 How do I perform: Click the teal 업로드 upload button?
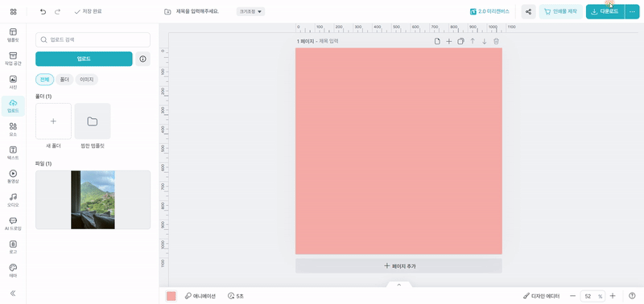click(84, 59)
